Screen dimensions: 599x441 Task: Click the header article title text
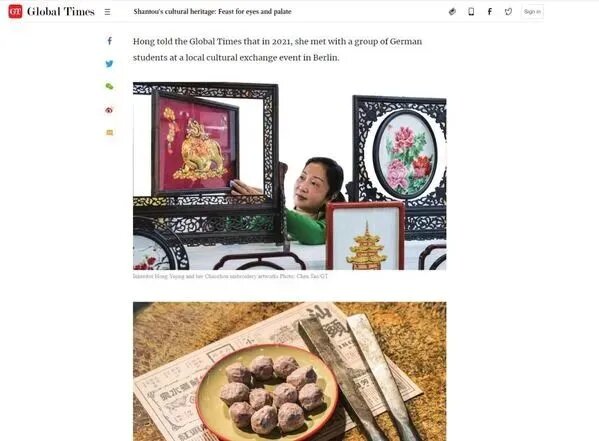point(212,11)
